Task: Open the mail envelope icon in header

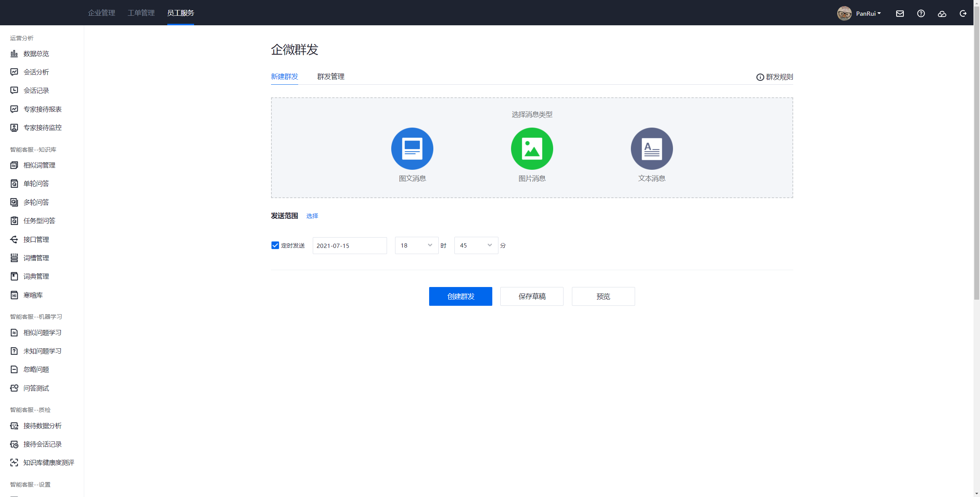Action: point(900,13)
